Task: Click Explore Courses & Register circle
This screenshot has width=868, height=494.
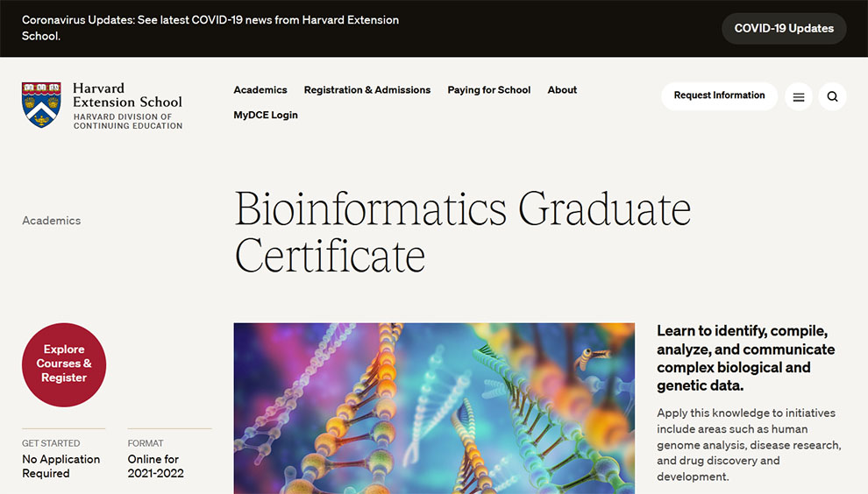Action: coord(64,364)
